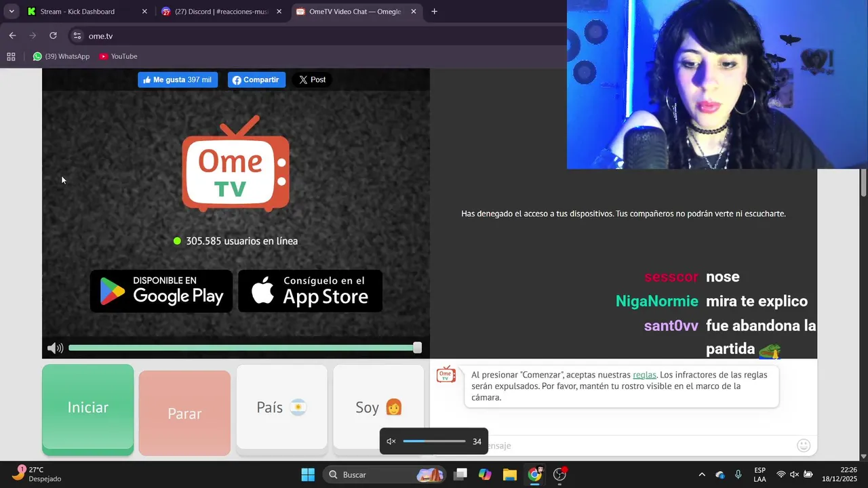Click the battery tray icon
Viewport: 868px width, 488px height.
click(808, 474)
